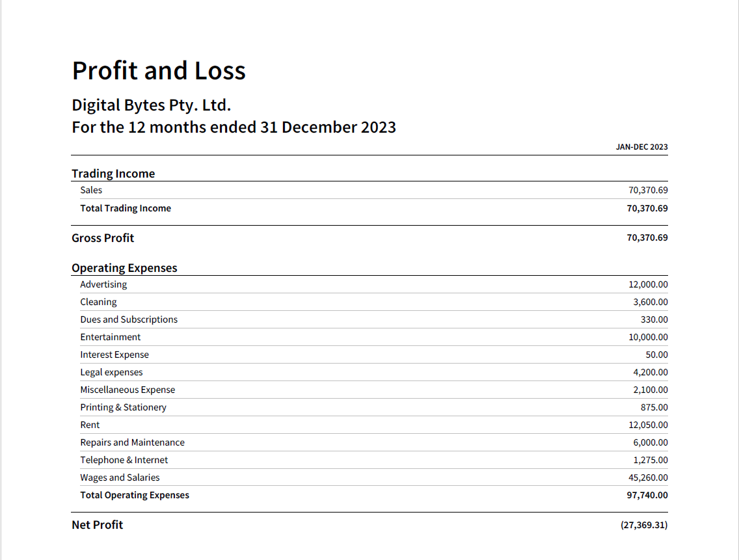Click the company name Digital Bytes Pty. Ltd.
The width and height of the screenshot is (739, 560).
point(152,105)
